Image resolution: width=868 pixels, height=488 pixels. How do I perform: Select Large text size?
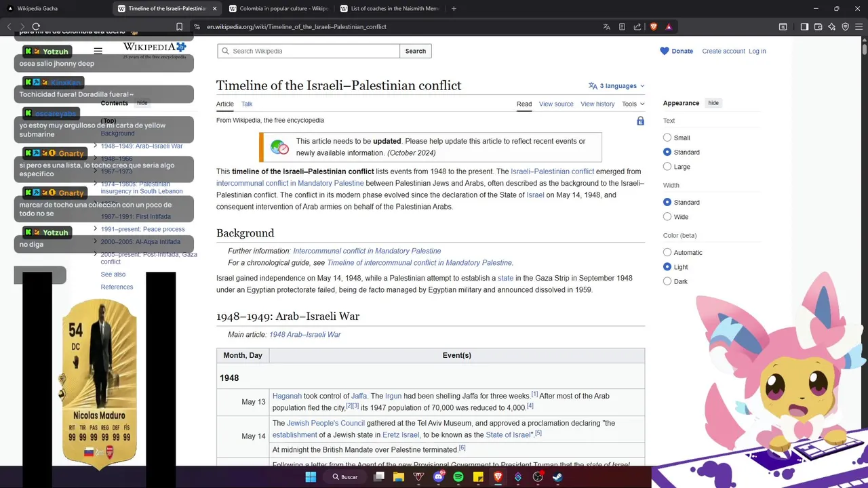667,166
